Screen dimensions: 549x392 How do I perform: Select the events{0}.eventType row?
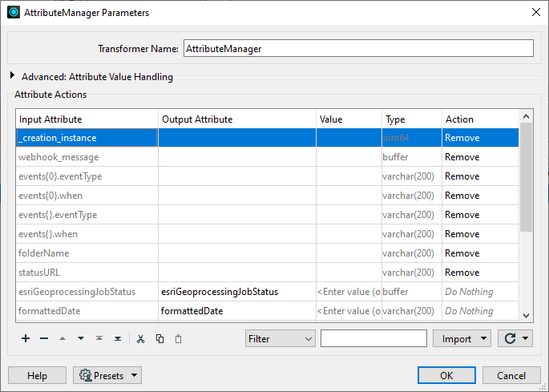click(x=267, y=176)
